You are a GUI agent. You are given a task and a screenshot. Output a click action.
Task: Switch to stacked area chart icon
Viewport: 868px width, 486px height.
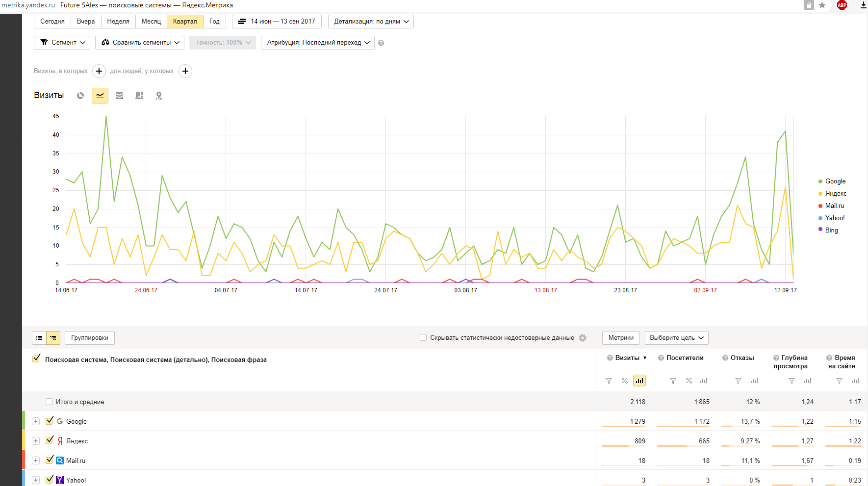tap(120, 96)
